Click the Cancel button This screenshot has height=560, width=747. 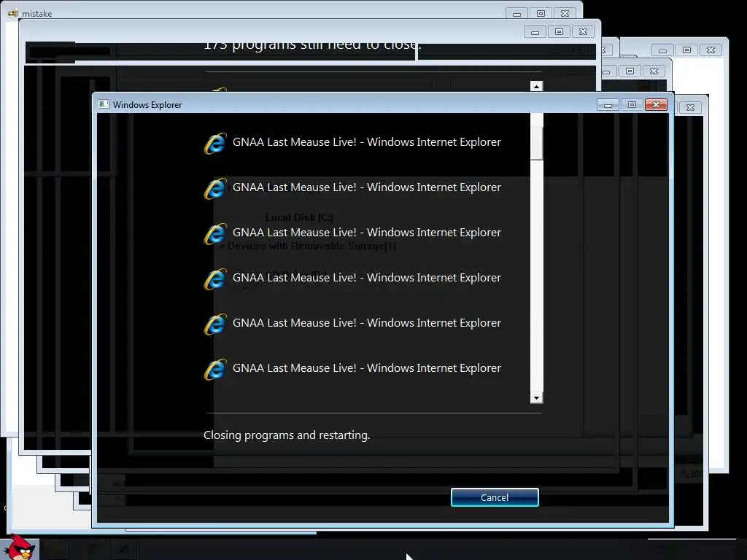pyautogui.click(x=495, y=497)
